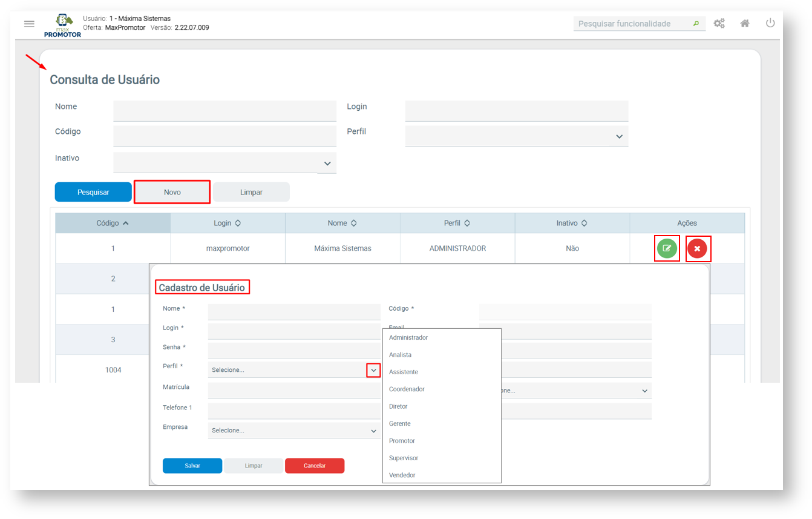Image resolution: width=812 pixels, height=519 pixels.
Task: Select Administrador from the profile list
Action: pos(408,338)
